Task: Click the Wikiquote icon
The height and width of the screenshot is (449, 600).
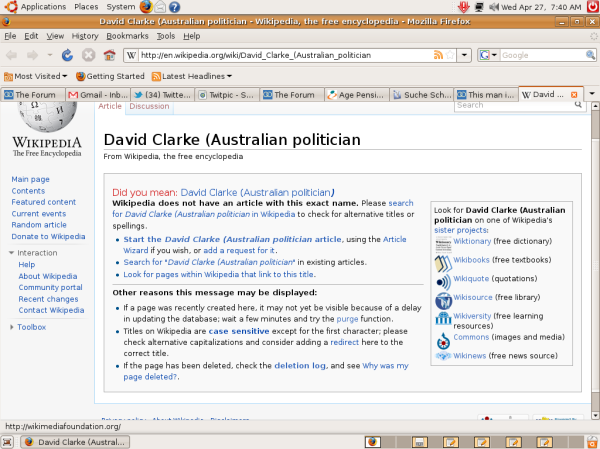Action: [443, 282]
